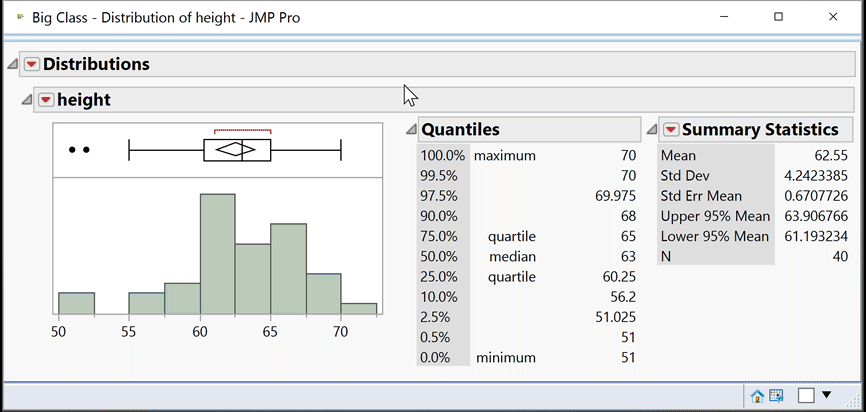Select the leftmost histogram bar at 50

76,304
